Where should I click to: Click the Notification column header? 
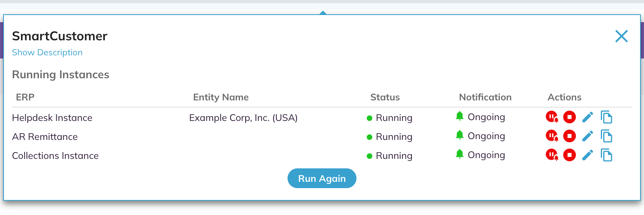tap(485, 97)
